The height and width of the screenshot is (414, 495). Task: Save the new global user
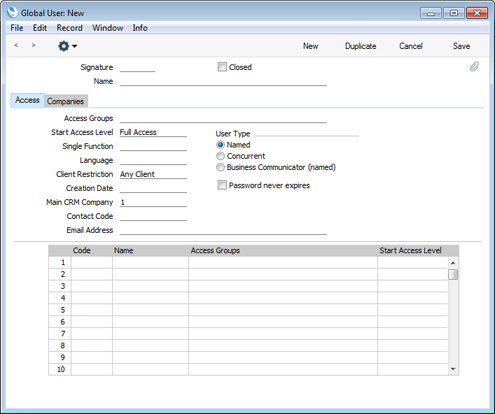pyautogui.click(x=461, y=46)
